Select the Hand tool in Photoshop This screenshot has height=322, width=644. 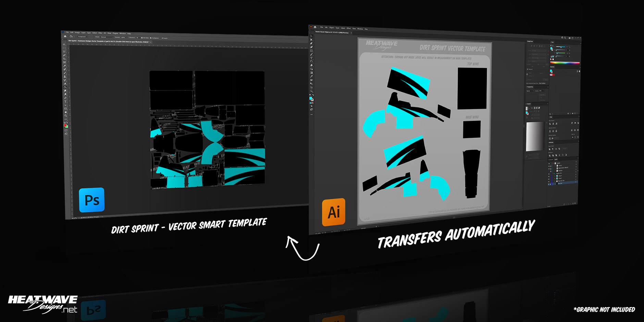point(65,112)
